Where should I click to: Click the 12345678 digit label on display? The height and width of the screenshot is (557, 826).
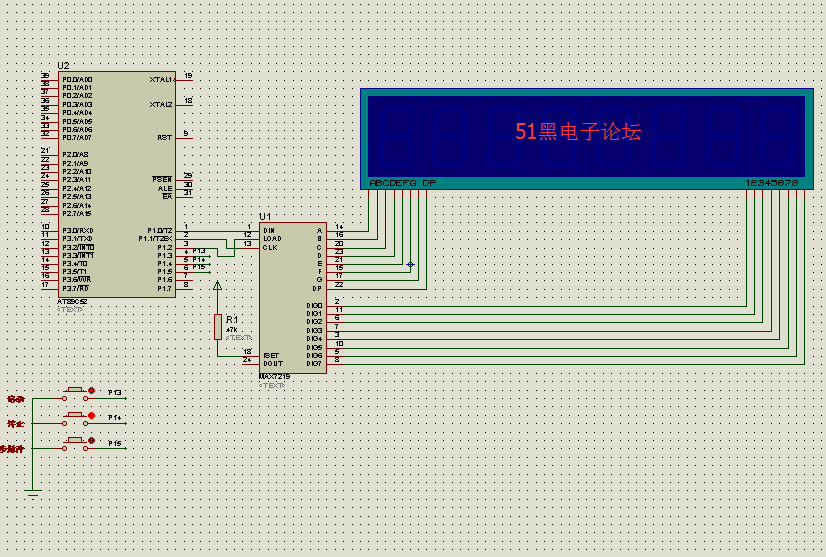[771, 183]
